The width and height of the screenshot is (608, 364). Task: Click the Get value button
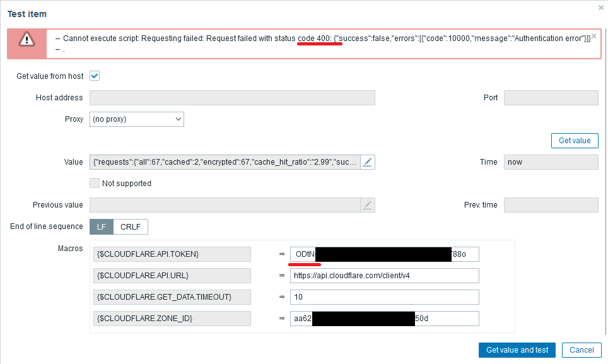click(574, 141)
